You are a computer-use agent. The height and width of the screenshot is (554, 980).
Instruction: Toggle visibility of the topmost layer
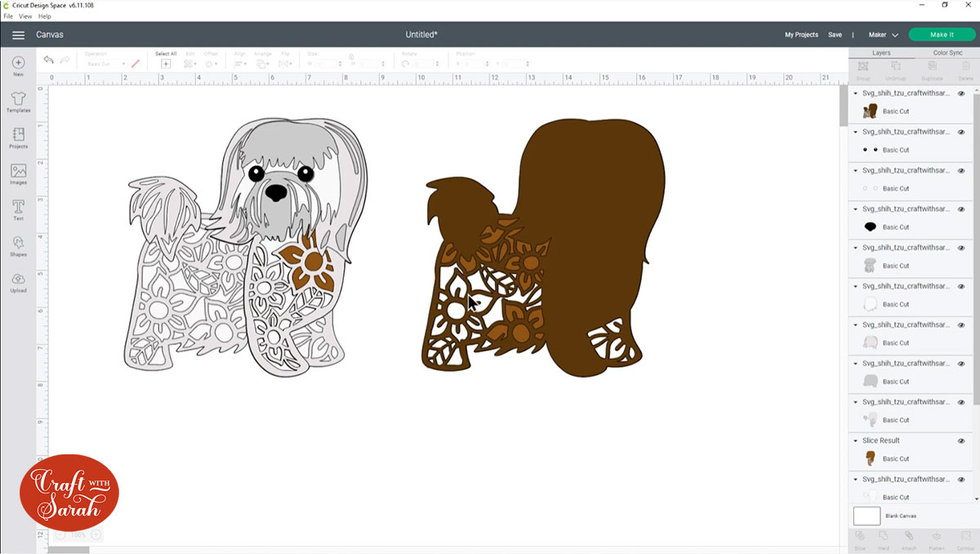[x=961, y=93]
